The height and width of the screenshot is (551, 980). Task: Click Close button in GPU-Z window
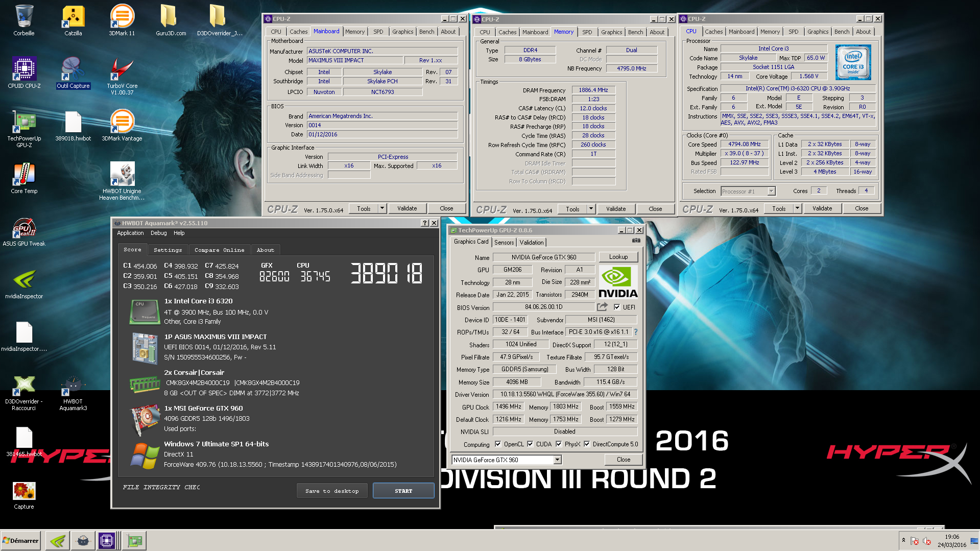click(x=624, y=460)
